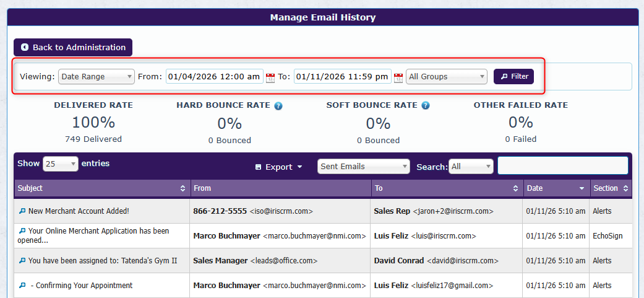Click magnifier icon beside Tatenda's Gym II email
The width and height of the screenshot is (644, 298).
click(22, 261)
